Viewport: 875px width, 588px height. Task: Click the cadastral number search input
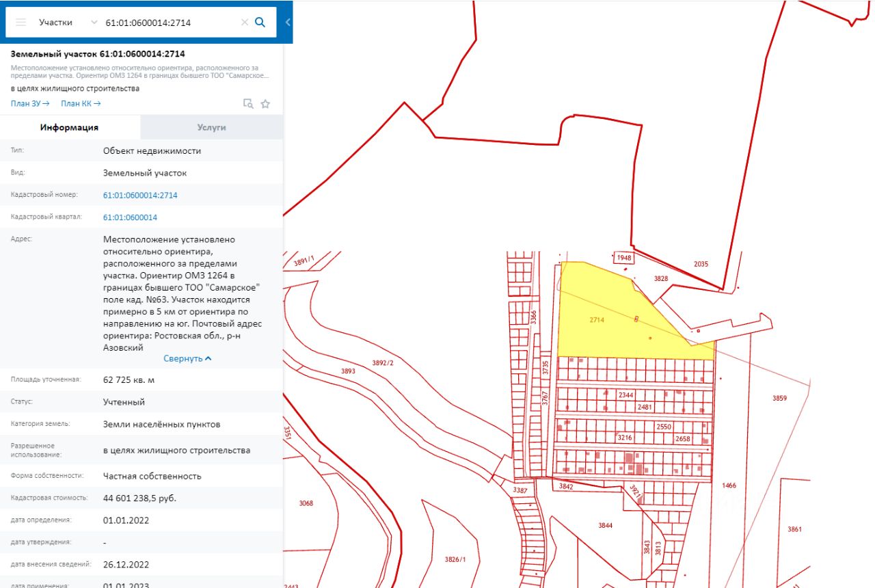(171, 23)
